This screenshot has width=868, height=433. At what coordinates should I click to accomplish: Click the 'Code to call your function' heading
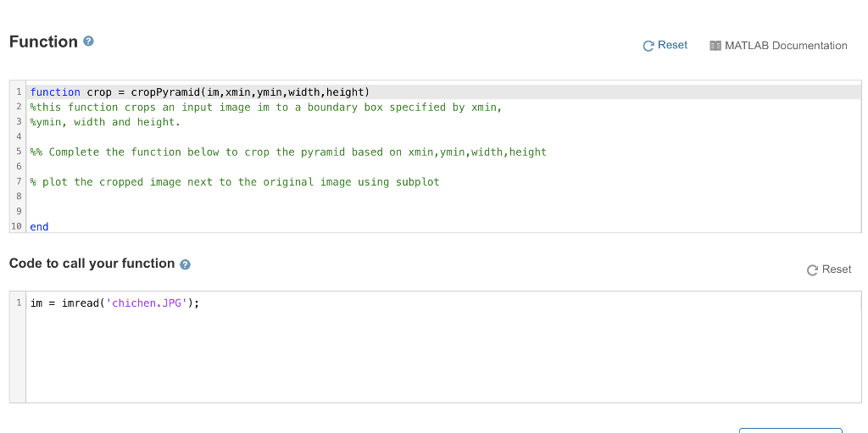(x=92, y=264)
